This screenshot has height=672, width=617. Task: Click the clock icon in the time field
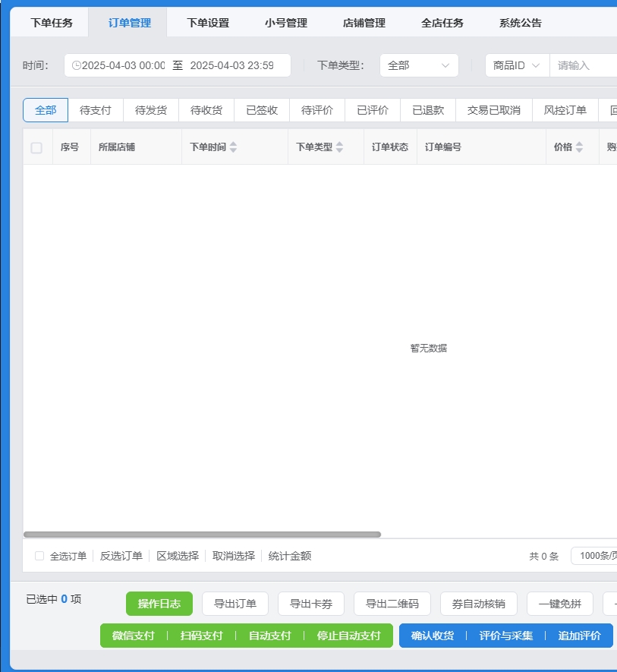(x=76, y=65)
